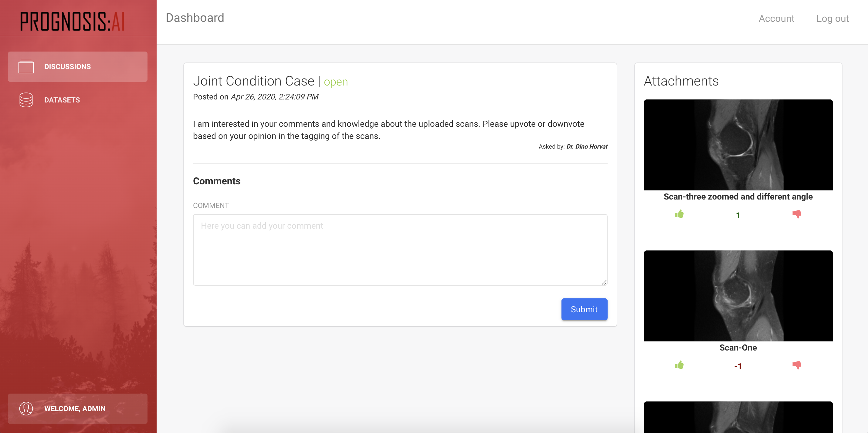Click the Dashboard header title
The image size is (868, 433).
pyautogui.click(x=195, y=18)
